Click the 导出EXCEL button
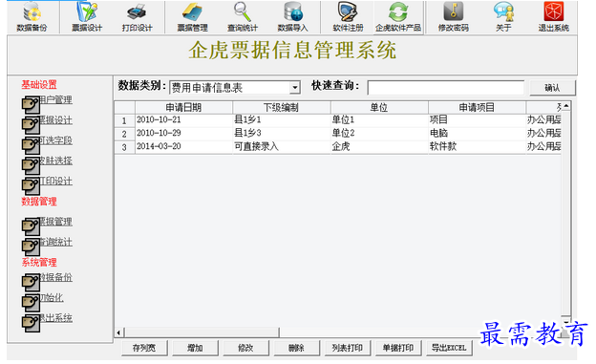Image resolution: width=596 pixels, height=364 pixels. pyautogui.click(x=449, y=348)
